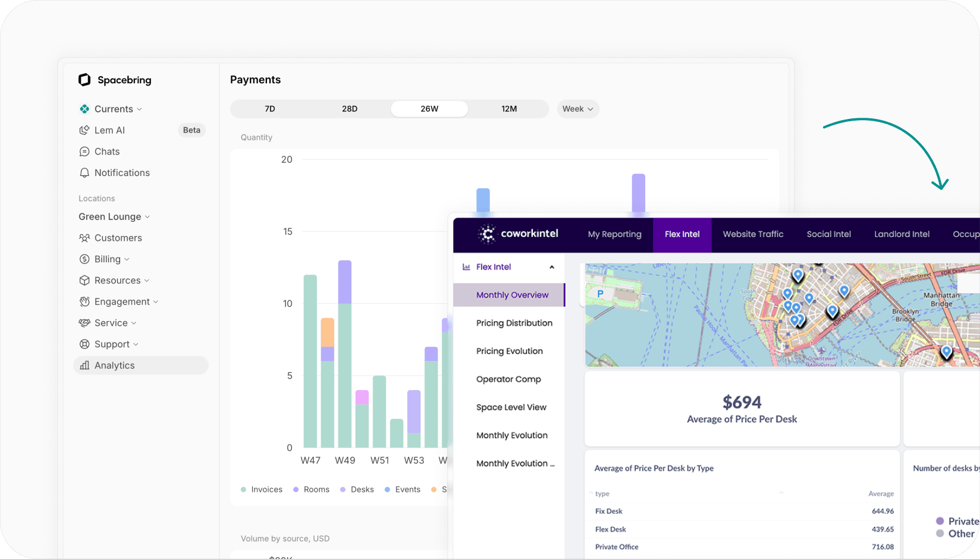The image size is (980, 559).
Task: Toggle Desks series in chart legend
Action: pos(357,489)
